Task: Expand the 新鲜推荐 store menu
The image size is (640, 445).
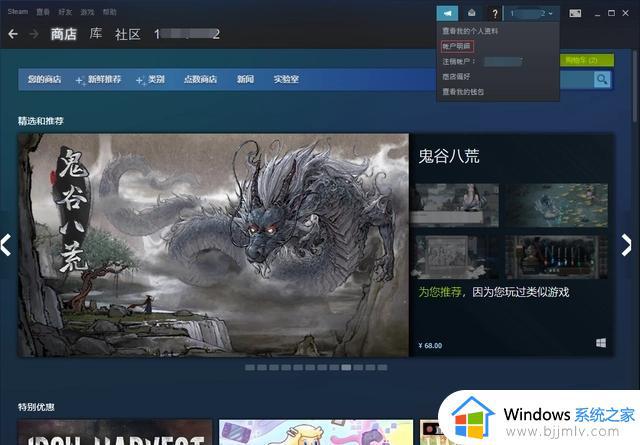Action: 99,80
